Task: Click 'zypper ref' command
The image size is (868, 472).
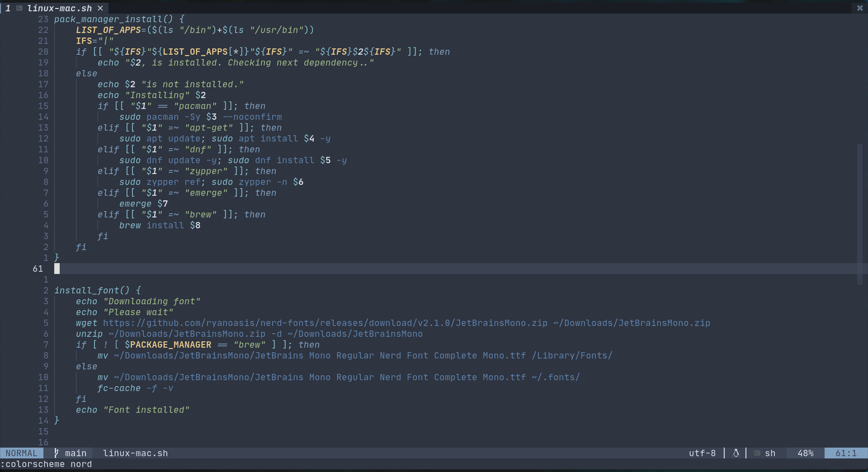Action: pyautogui.click(x=174, y=182)
